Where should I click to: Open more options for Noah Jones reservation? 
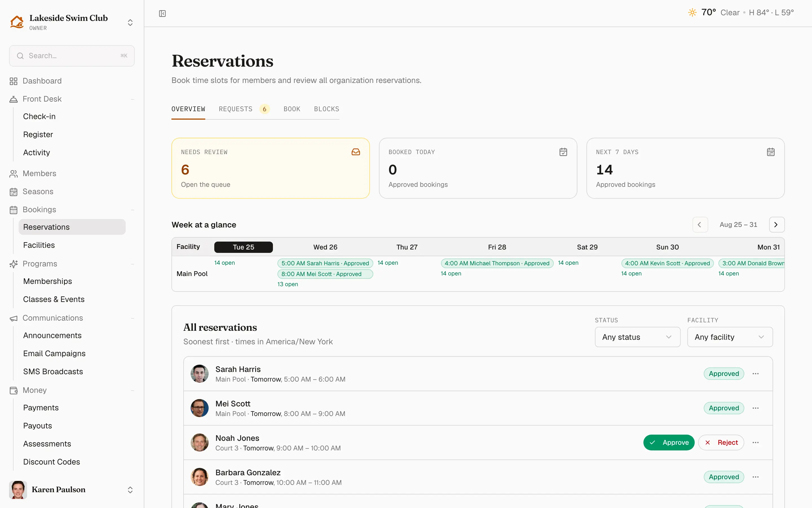tap(756, 443)
